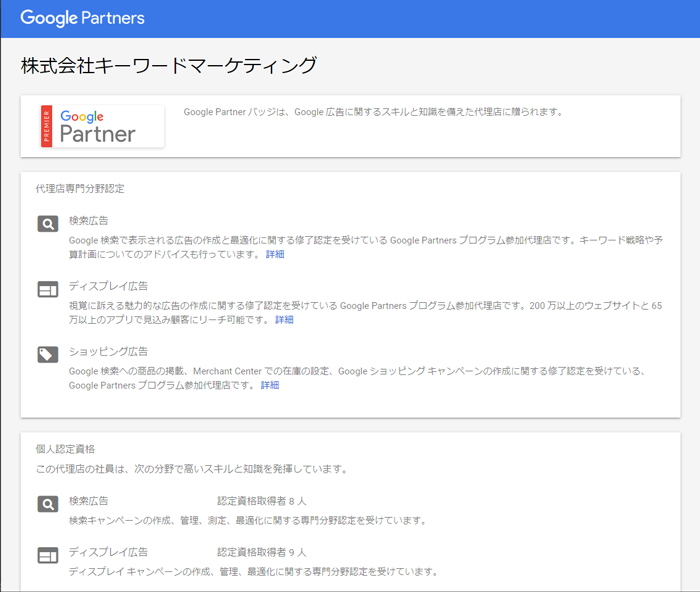Click the company title 株式会社キーワードマーケティング
The height and width of the screenshot is (592, 700).
[x=169, y=66]
